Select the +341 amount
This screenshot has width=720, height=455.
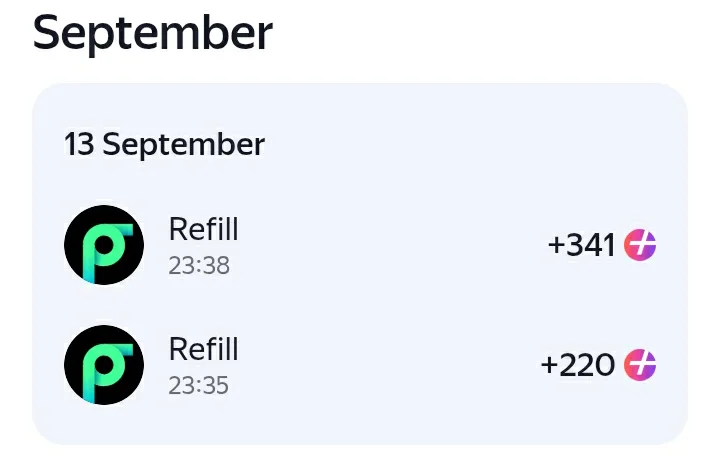pyautogui.click(x=581, y=245)
